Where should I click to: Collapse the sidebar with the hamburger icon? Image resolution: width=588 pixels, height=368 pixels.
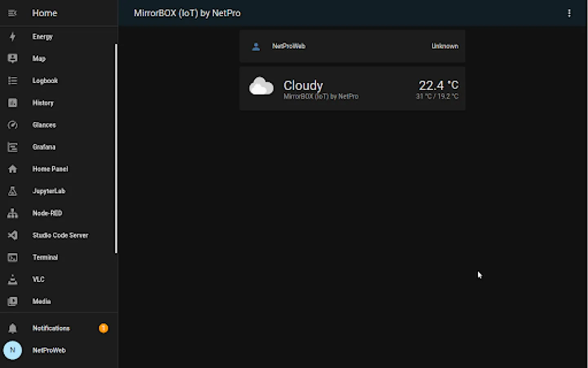point(13,13)
